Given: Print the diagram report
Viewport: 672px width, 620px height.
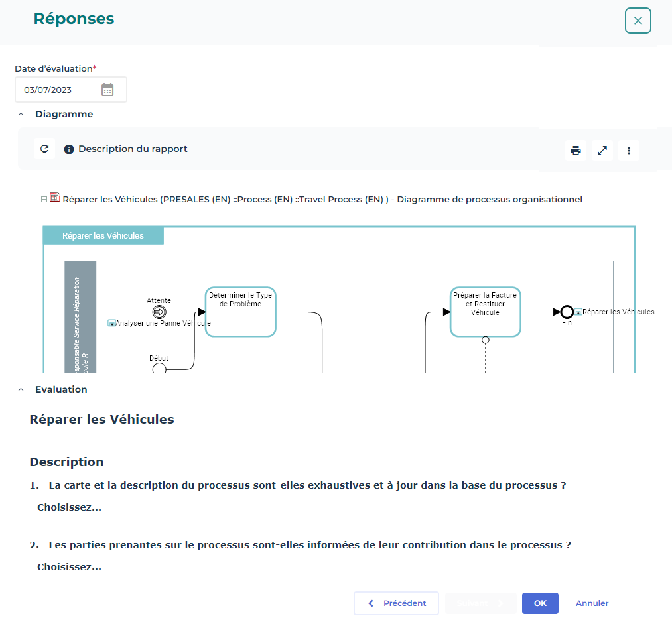Looking at the screenshot, I should point(576,151).
